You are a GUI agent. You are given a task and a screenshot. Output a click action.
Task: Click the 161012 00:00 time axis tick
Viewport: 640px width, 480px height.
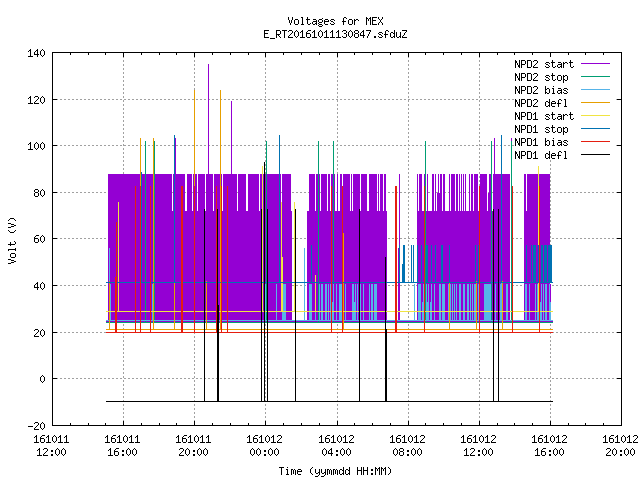click(264, 445)
